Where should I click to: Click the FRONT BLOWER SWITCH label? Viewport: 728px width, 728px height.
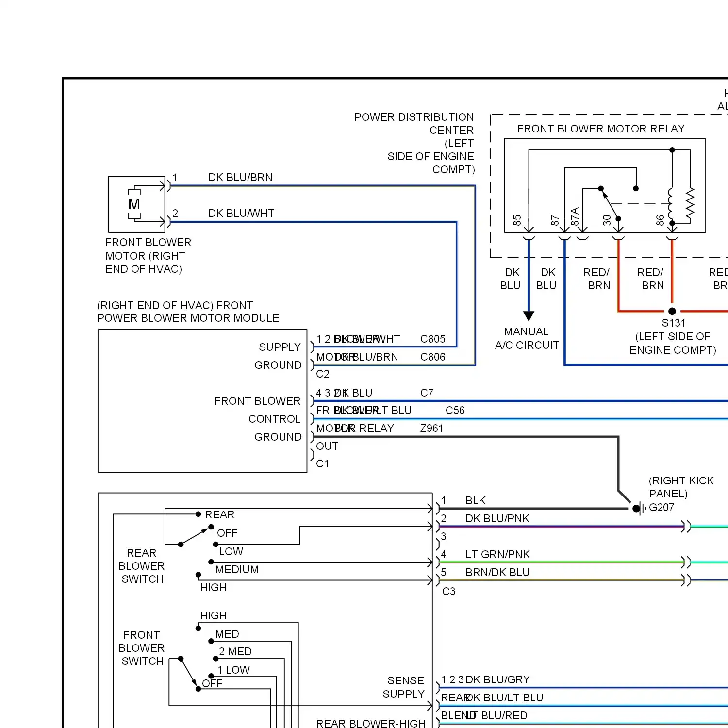(142, 648)
